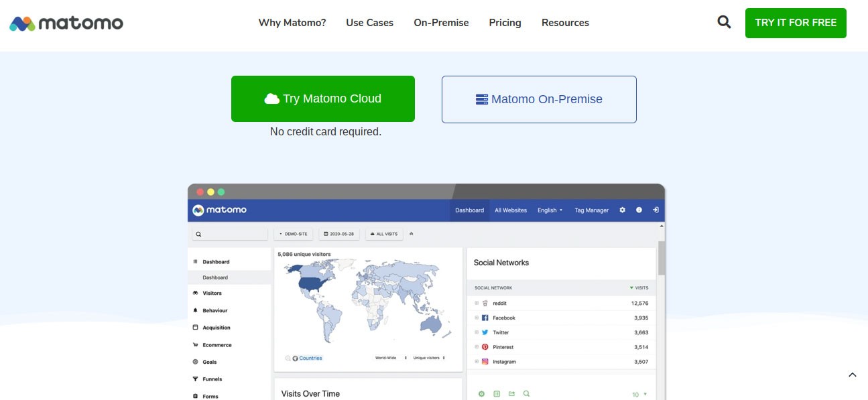Image resolution: width=868 pixels, height=400 pixels.
Task: Click the dashboard vertical scrollbar thumb
Action: tap(662, 258)
